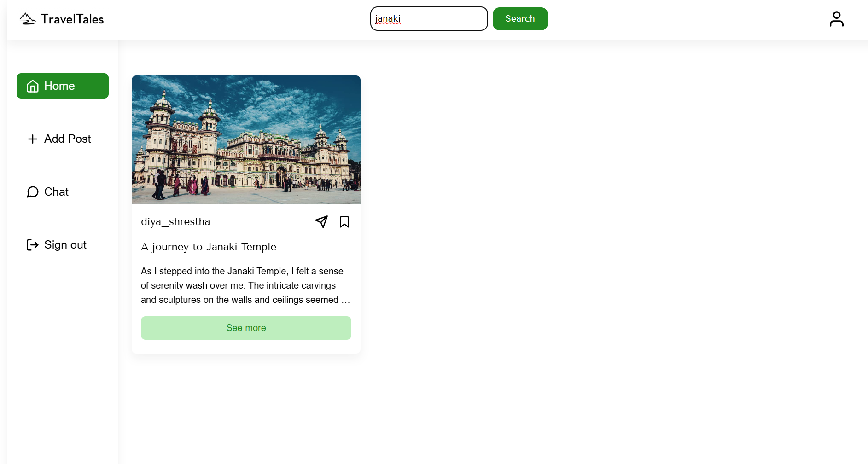868x464 pixels.
Task: Share the Janaki Temple post via paper plane icon
Action: [x=321, y=222]
